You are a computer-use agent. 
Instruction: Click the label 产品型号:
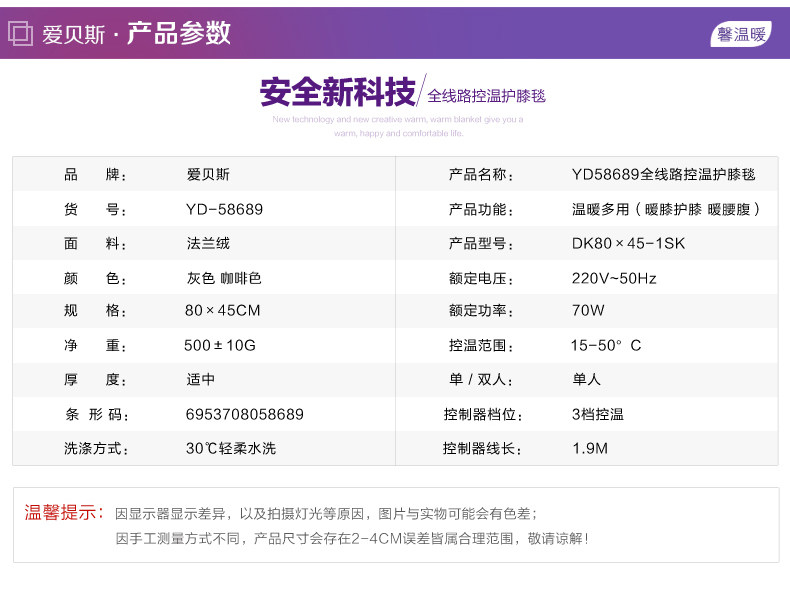tap(481, 244)
